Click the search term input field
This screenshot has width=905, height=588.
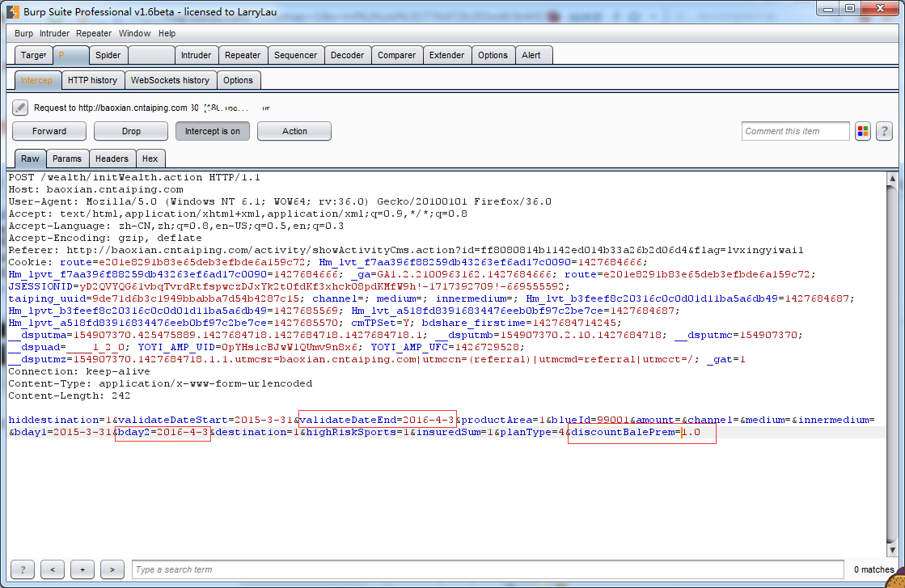coord(488,569)
